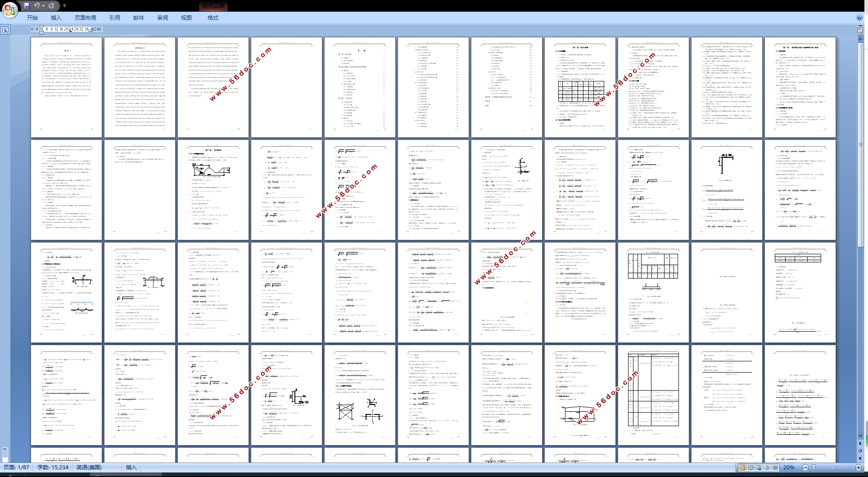868x477 pixels.
Task: Click the Undo arrow icon
Action: pyautogui.click(x=36, y=5)
